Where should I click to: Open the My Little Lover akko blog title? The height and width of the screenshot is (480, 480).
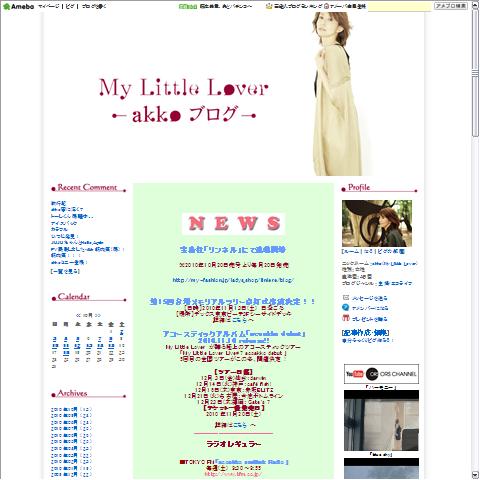click(x=183, y=100)
